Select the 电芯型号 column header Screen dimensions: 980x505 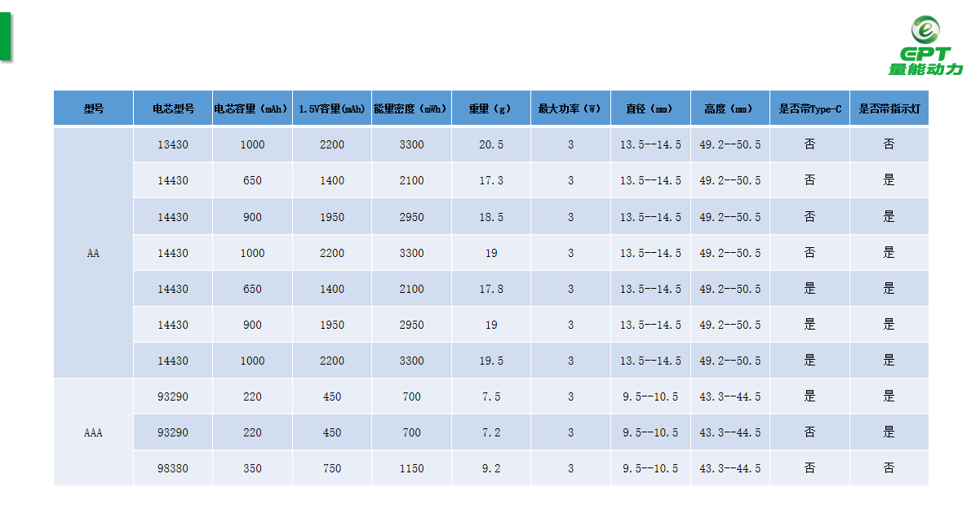pyautogui.click(x=172, y=108)
